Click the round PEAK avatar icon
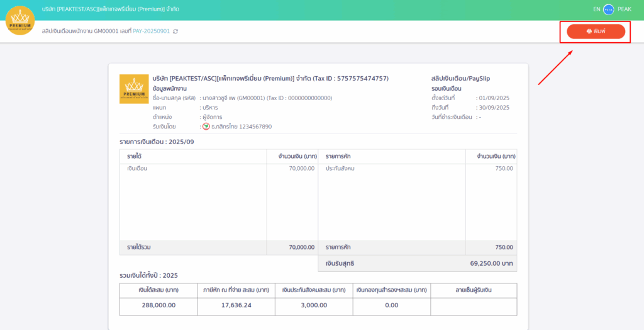The height and width of the screenshot is (330, 644). 609,9
